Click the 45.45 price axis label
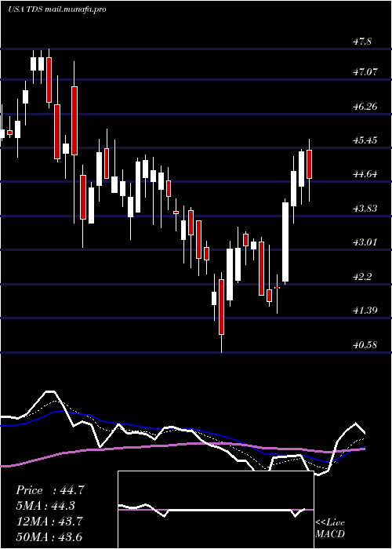 (x=365, y=140)
